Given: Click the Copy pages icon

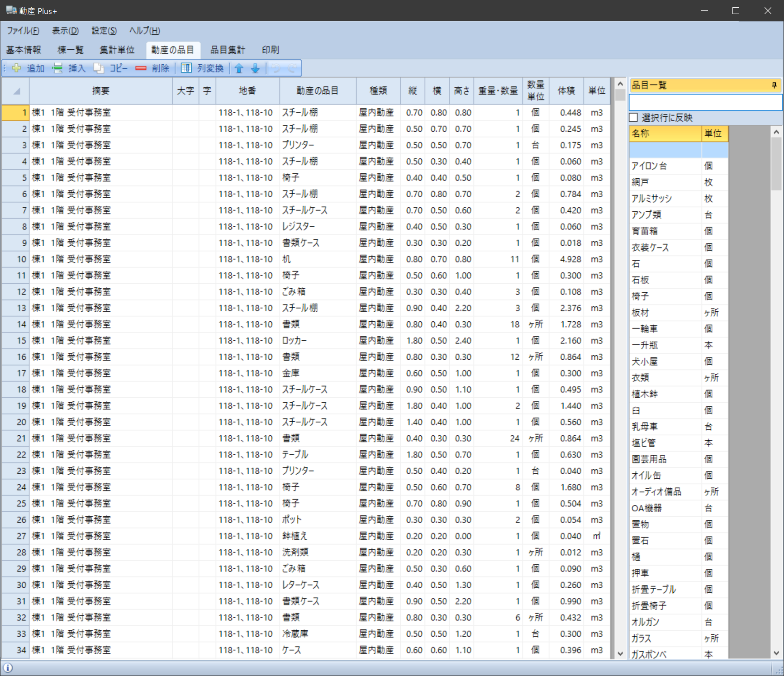Looking at the screenshot, I should click(x=99, y=68).
